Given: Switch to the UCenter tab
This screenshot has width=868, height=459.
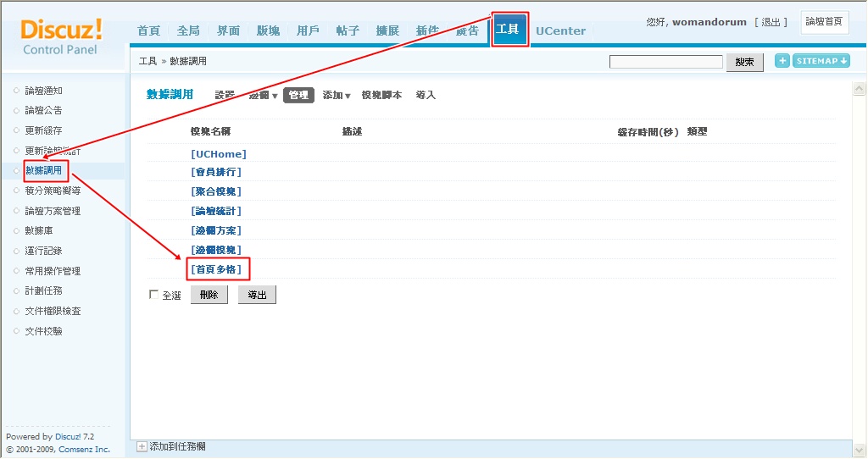Looking at the screenshot, I should tap(560, 30).
